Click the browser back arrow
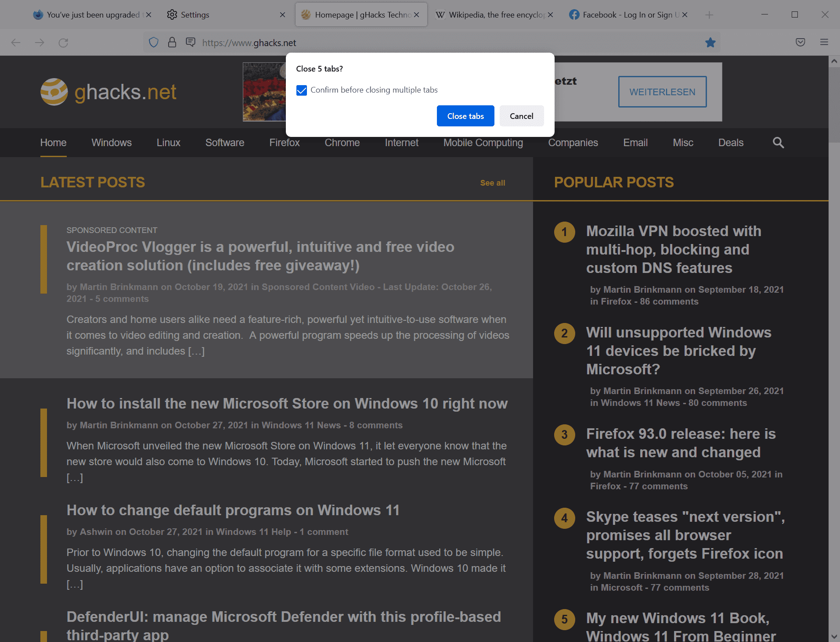The image size is (840, 642). 16,43
